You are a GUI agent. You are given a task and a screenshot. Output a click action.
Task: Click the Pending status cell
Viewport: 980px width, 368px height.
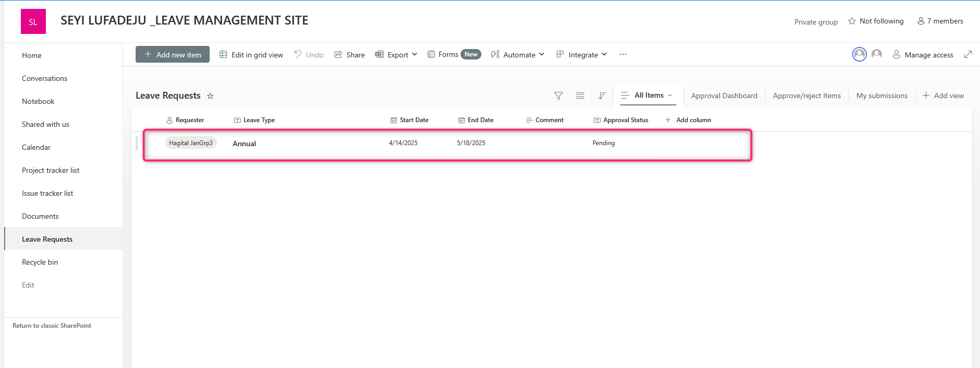(603, 143)
